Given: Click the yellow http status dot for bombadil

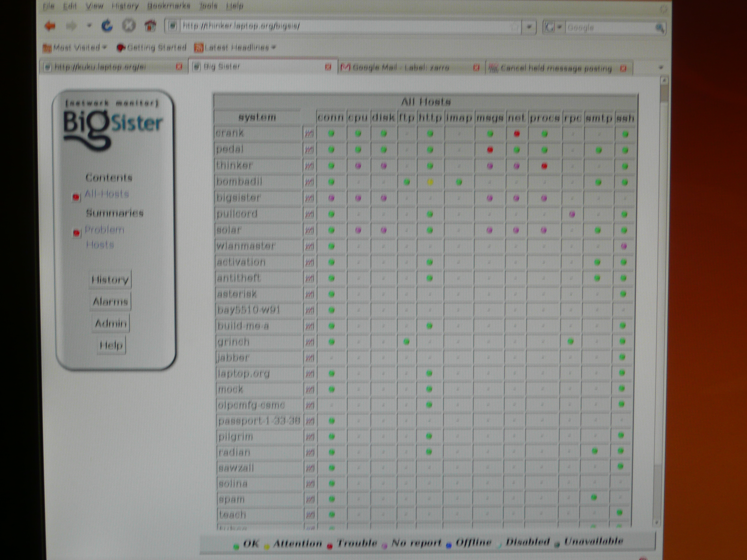Looking at the screenshot, I should [430, 182].
